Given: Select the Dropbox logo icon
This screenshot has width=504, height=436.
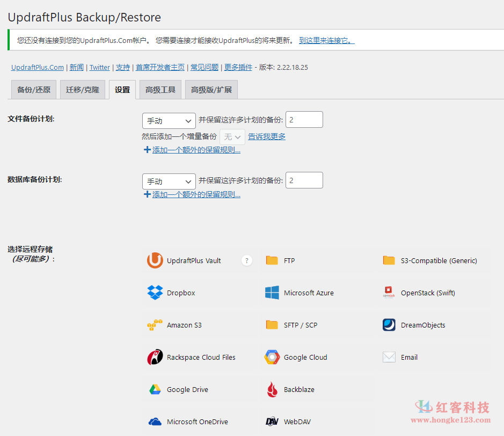Looking at the screenshot, I should tap(155, 293).
